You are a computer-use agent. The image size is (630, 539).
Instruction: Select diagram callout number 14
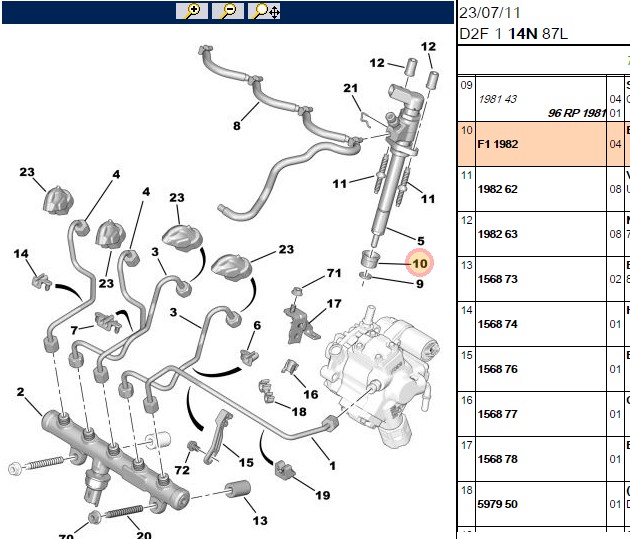(x=21, y=254)
